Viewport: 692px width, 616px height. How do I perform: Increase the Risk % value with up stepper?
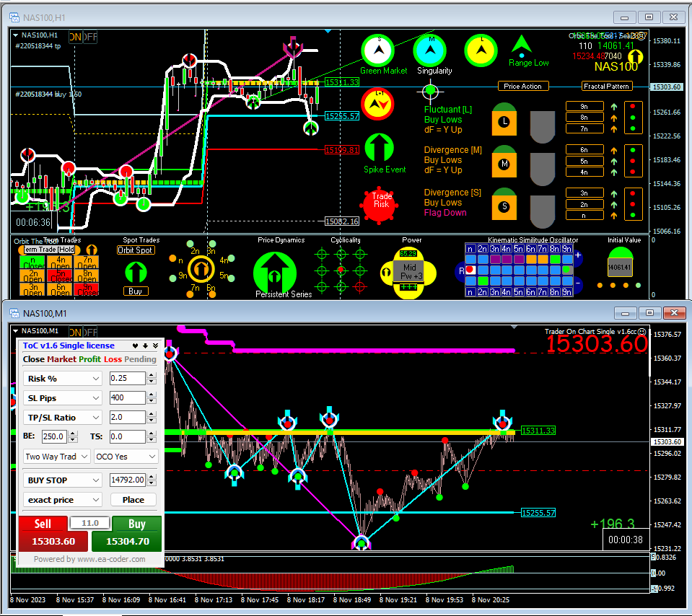(x=152, y=375)
